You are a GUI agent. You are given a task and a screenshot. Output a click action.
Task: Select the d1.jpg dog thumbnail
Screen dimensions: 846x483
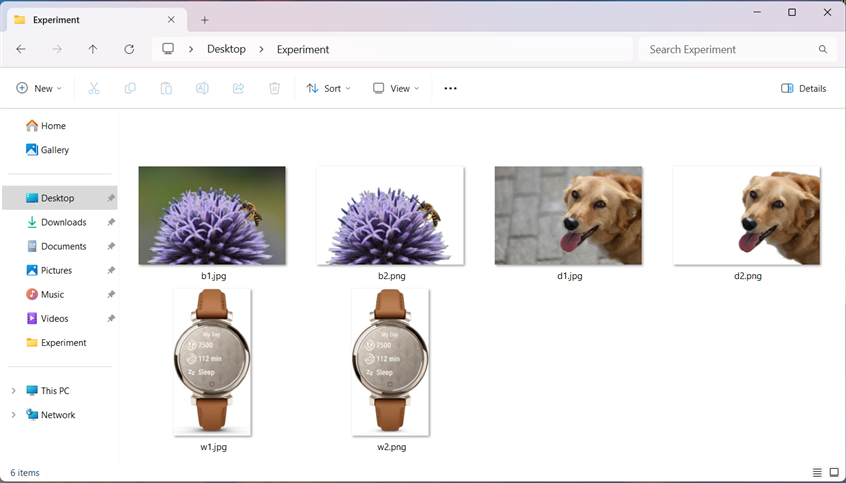[568, 216]
